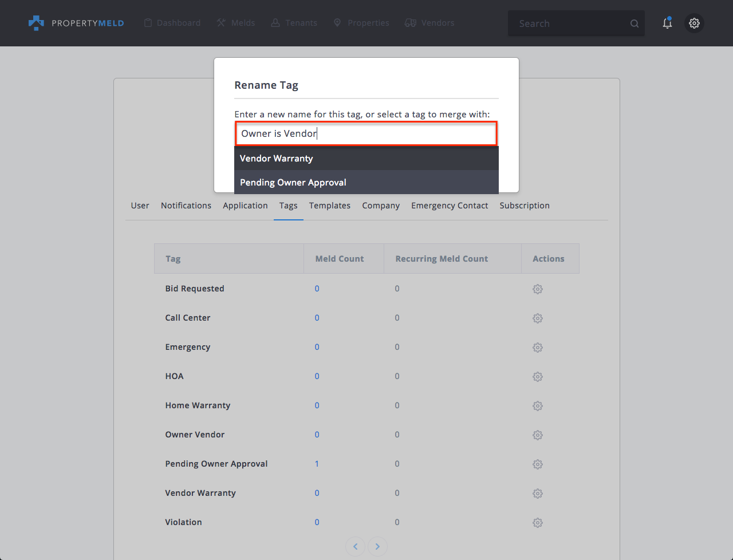Select Pending Owner Approval in table
This screenshot has height=560, width=733.
[x=216, y=464]
